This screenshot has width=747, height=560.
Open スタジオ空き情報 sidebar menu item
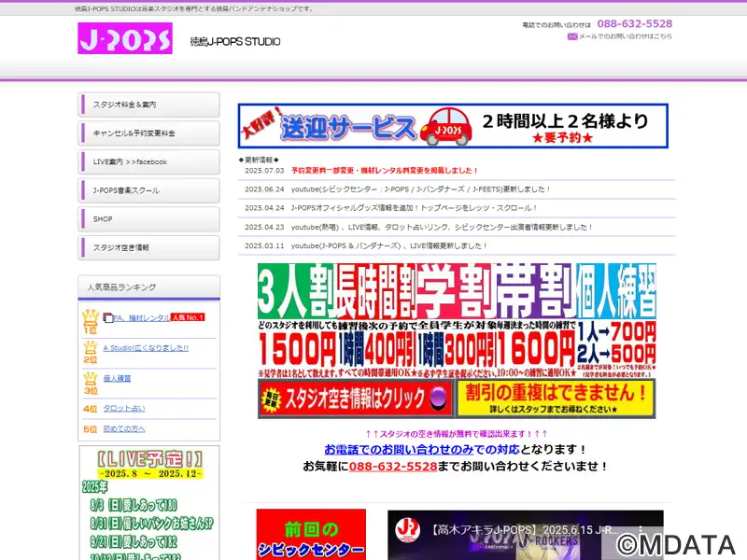pos(148,247)
